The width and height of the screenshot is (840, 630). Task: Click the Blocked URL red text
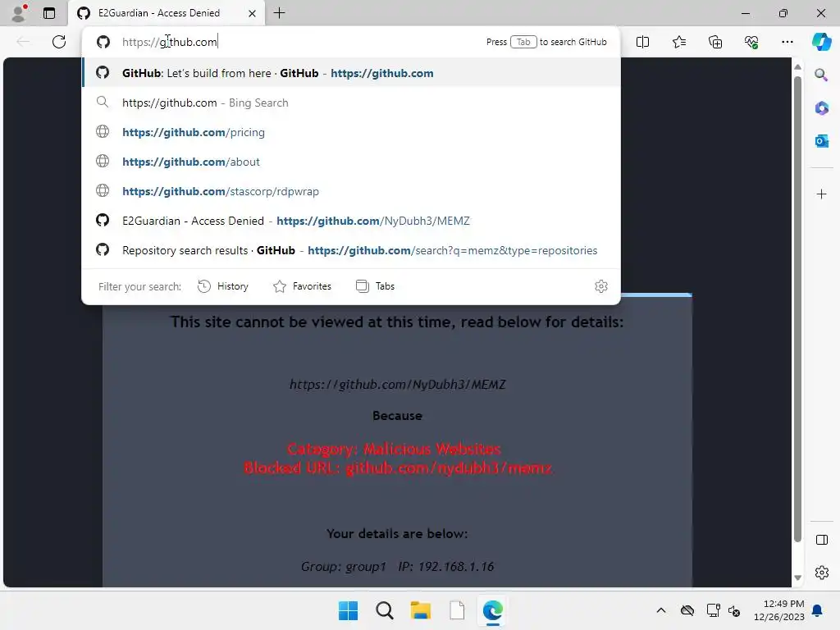pyautogui.click(x=398, y=468)
